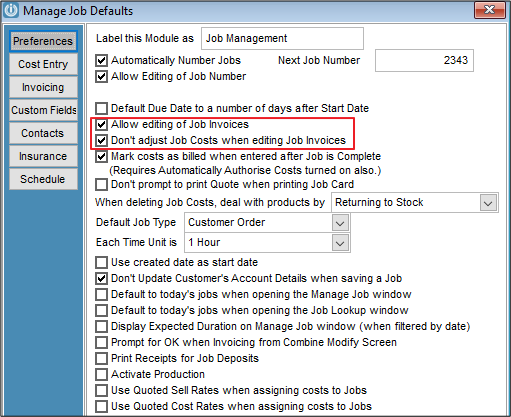Enable Activate Production checkbox
The image size is (511, 417).
click(x=101, y=374)
